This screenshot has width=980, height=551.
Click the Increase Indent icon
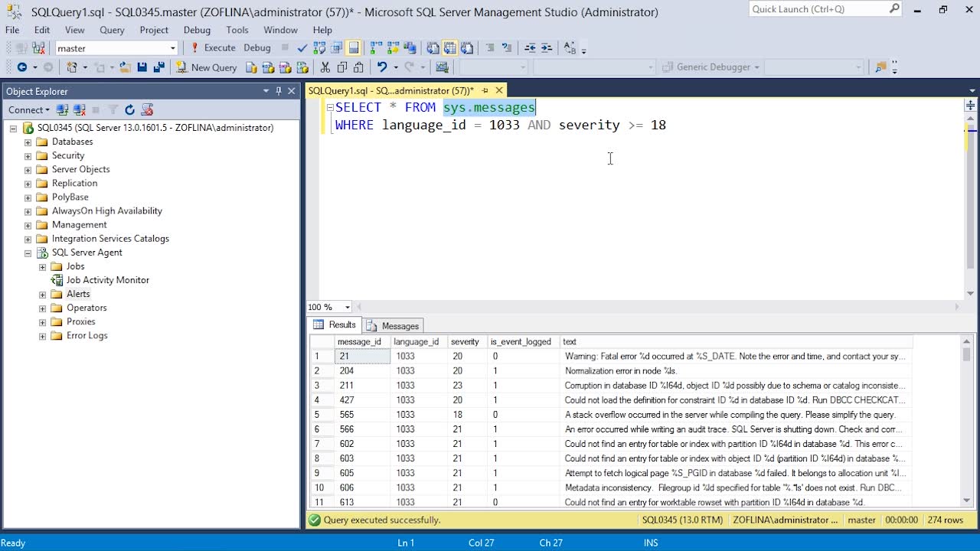[547, 47]
